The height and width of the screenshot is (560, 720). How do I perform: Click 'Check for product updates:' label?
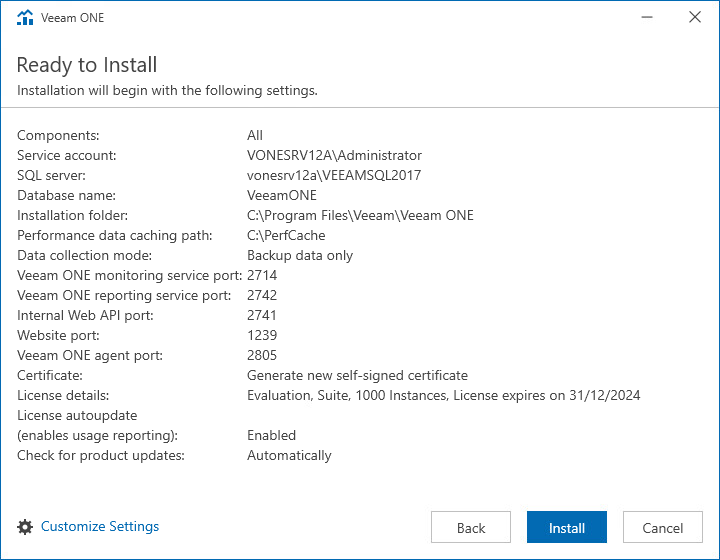coord(101,455)
